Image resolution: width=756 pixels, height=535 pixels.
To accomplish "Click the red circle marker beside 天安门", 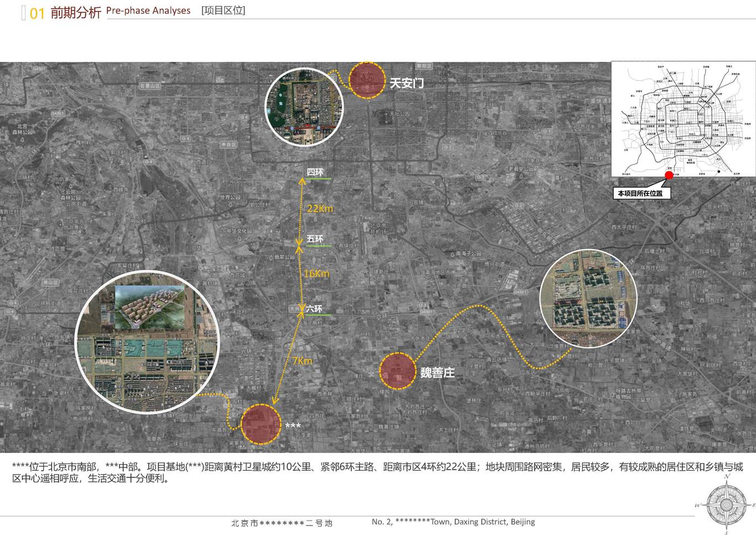I will 367,80.
